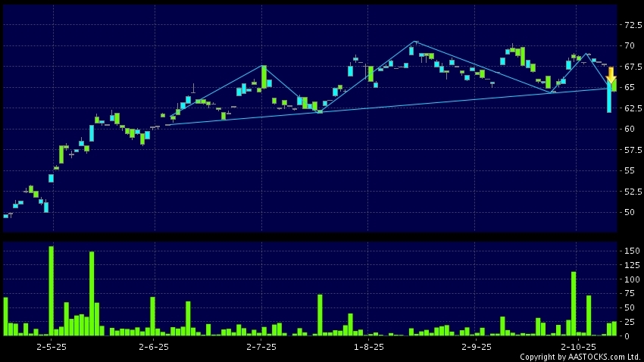The image size is (644, 362).
Task: Click the 2-7-25 date label
Action: point(261,346)
